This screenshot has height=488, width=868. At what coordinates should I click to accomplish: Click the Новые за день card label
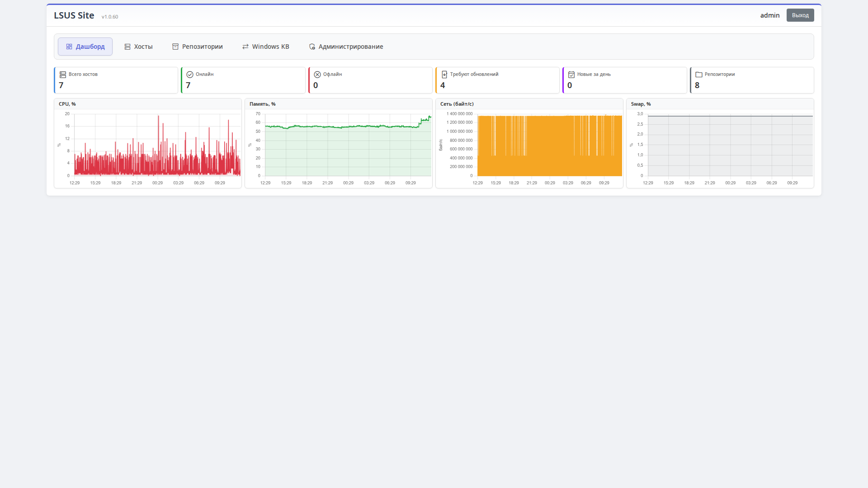click(594, 74)
